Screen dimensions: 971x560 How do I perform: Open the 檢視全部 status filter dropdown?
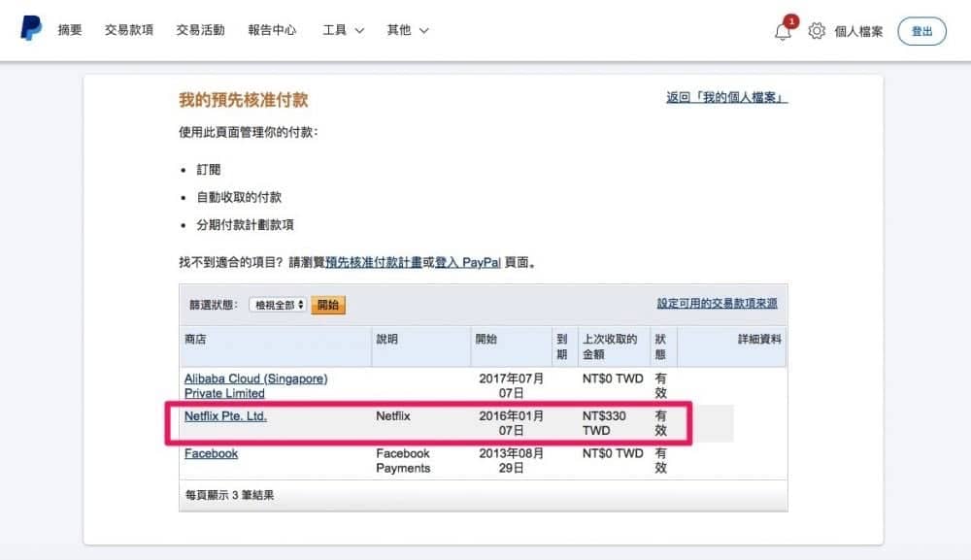pos(278,305)
